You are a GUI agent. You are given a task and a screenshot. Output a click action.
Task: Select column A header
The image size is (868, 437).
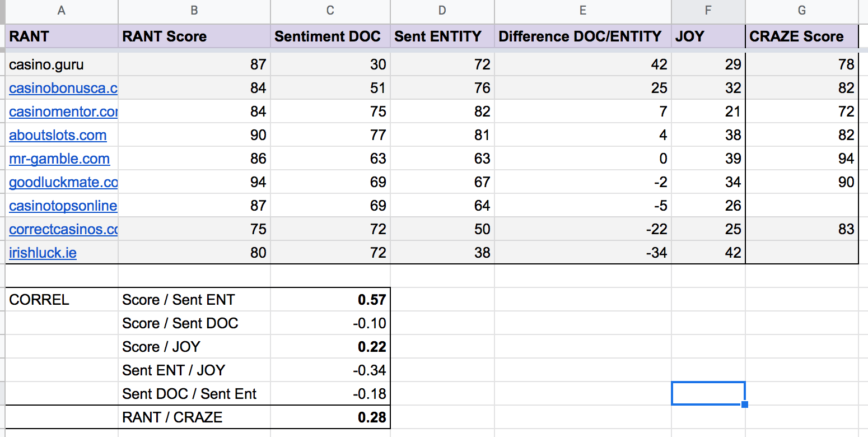click(62, 11)
